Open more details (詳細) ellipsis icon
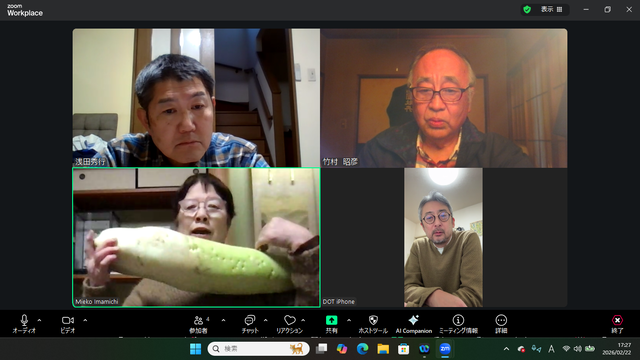 501,320
